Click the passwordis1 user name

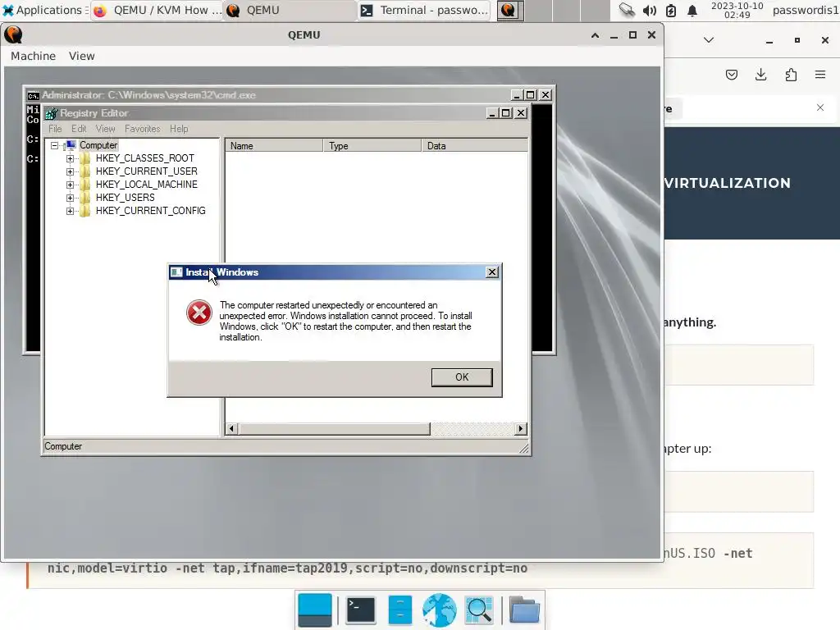pos(806,10)
